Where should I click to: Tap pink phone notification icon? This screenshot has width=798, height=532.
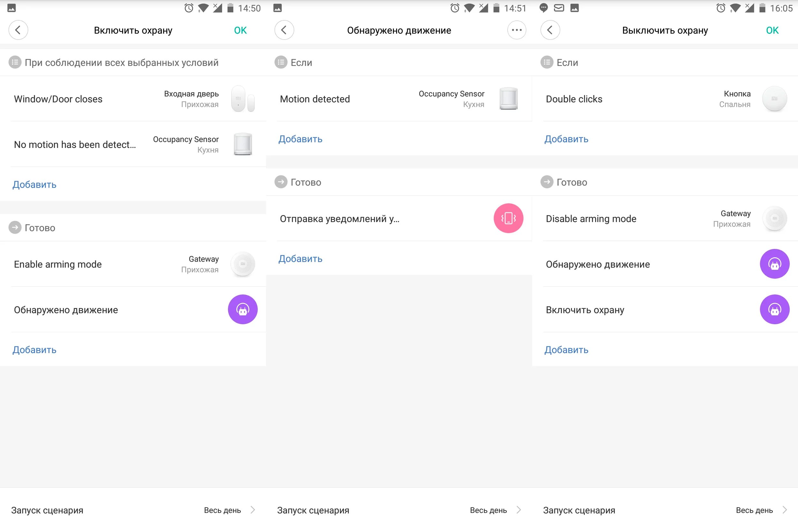click(508, 218)
